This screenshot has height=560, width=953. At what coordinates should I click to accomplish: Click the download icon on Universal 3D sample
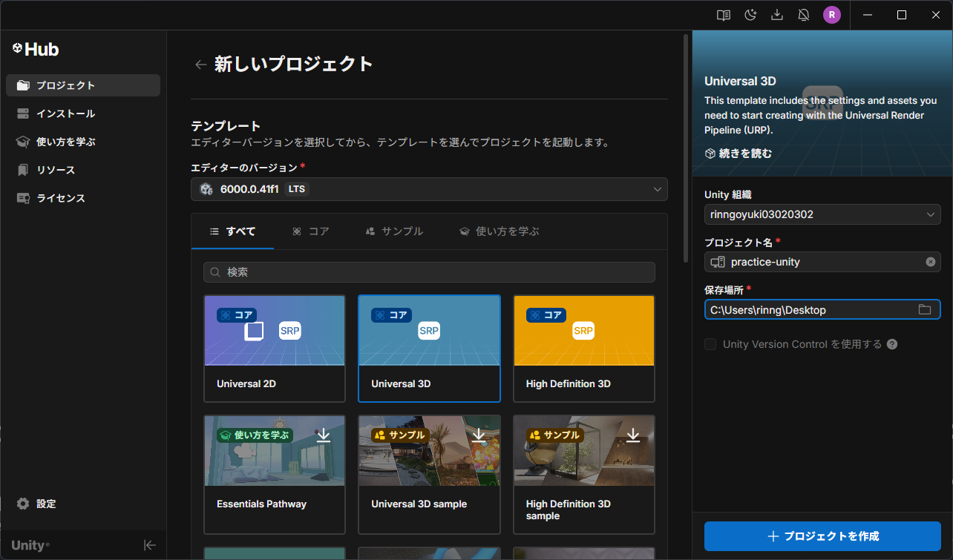point(479,435)
